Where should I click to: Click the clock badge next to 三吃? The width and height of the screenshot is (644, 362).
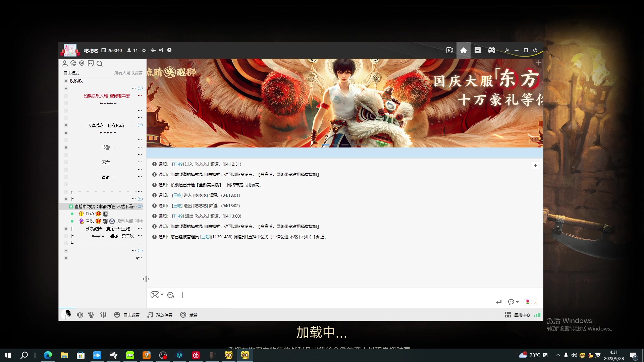tap(112, 221)
